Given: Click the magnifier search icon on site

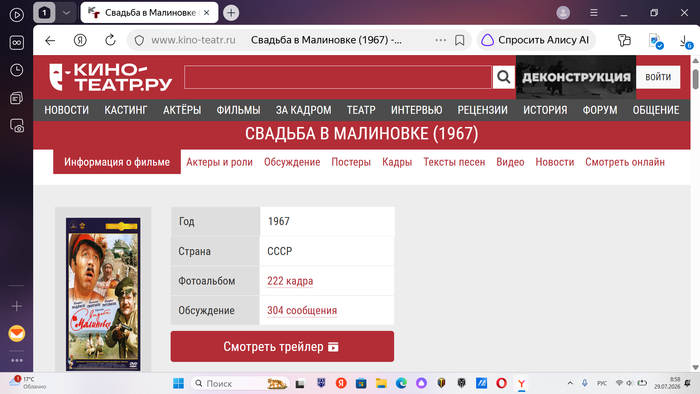Looking at the screenshot, I should (504, 77).
